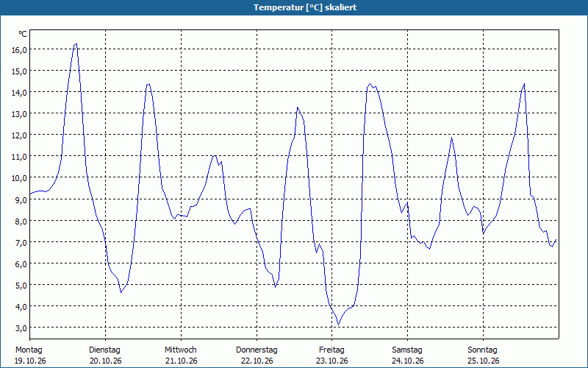Click the 7,0 axis value
The width and height of the screenshot is (588, 368).
(21, 242)
